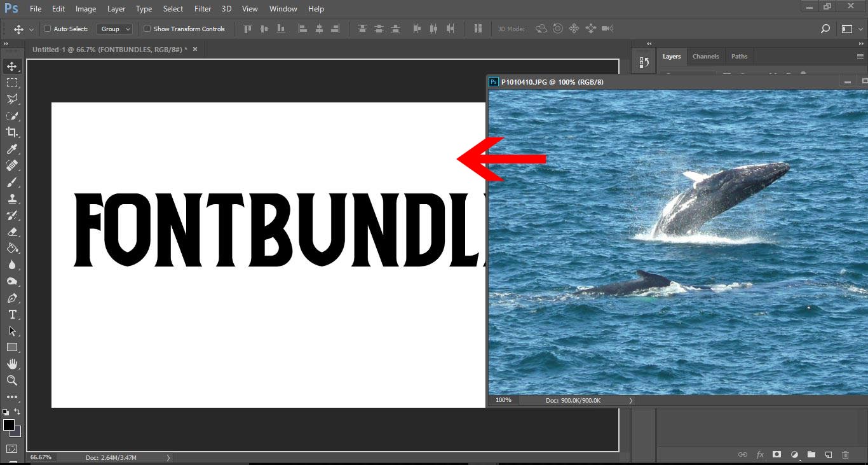
Task: Click Add Layer Mask button
Action: tap(776, 455)
